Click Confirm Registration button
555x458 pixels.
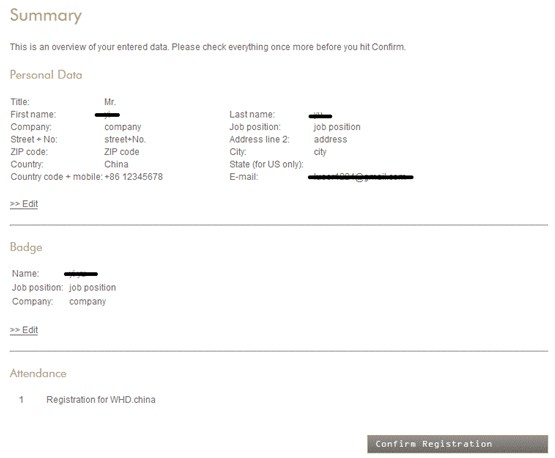(x=457, y=444)
